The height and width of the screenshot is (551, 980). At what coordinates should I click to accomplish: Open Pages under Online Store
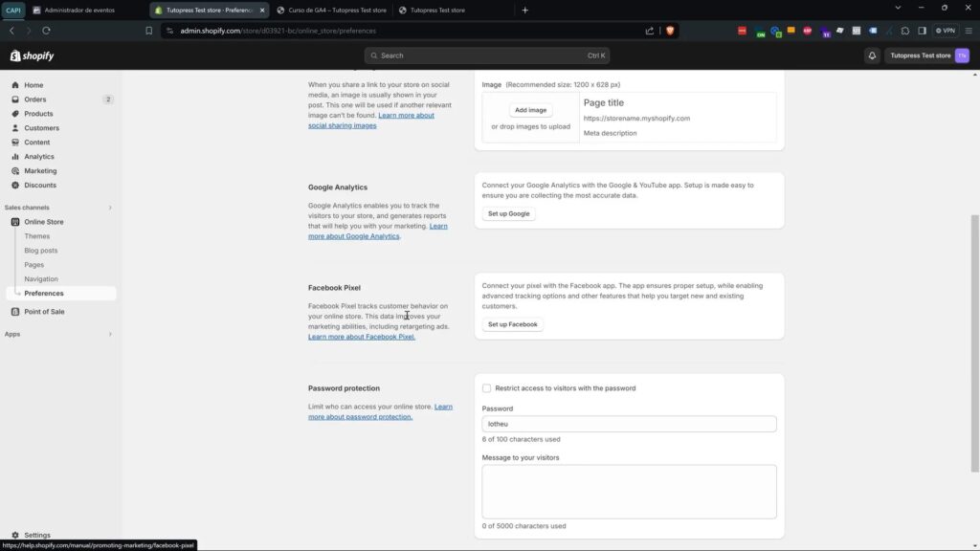point(33,265)
